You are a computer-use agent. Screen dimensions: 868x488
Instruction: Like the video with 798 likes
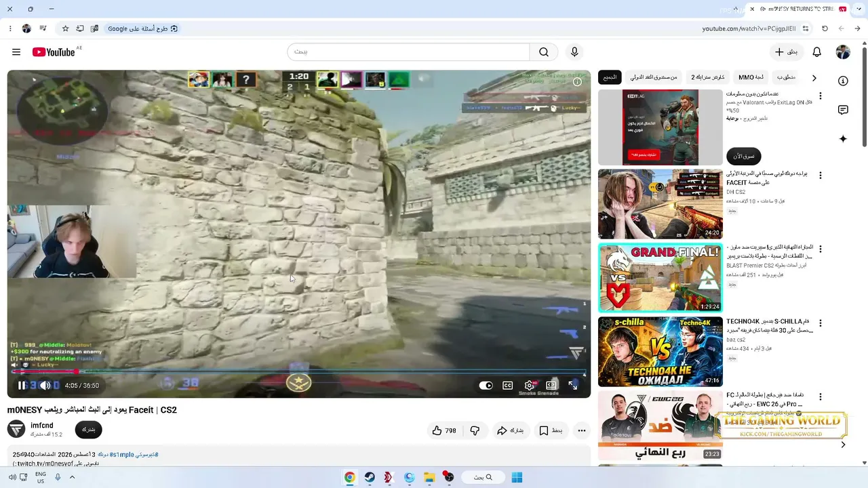[444, 430]
